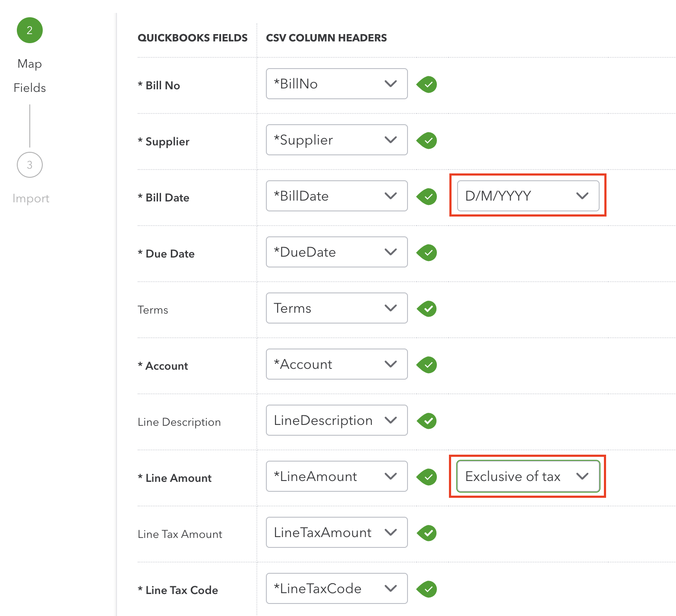Open the *Supplier column mapping dropdown

click(x=336, y=140)
